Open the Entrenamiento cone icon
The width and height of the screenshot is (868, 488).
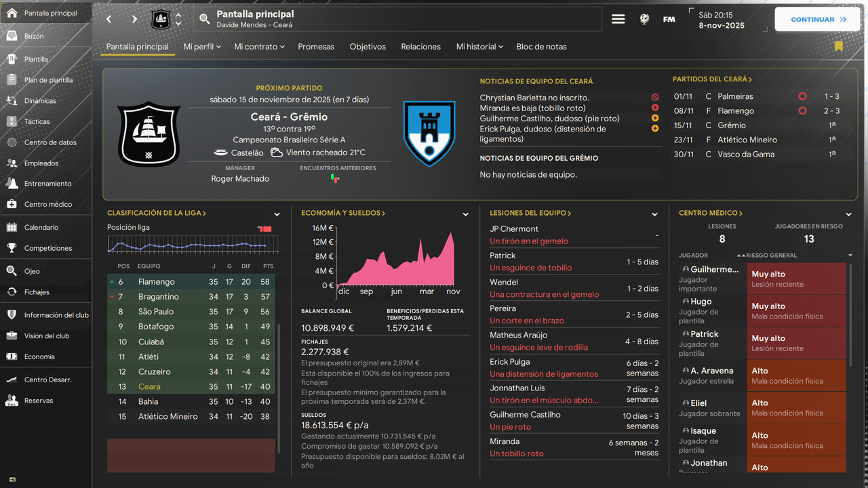coord(12,184)
